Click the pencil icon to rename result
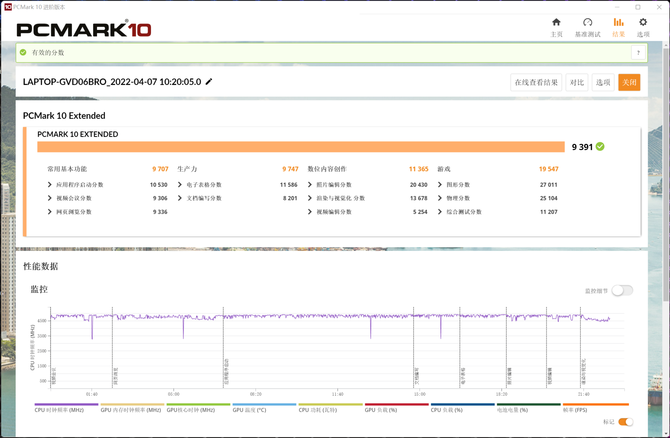Screen dimensions: 670x438 [209, 82]
